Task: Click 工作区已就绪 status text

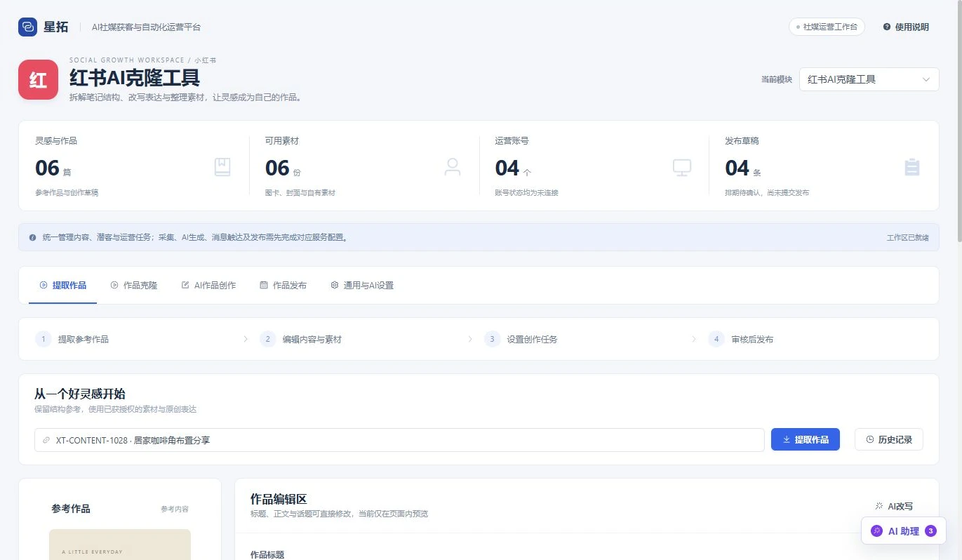Action: (907, 238)
